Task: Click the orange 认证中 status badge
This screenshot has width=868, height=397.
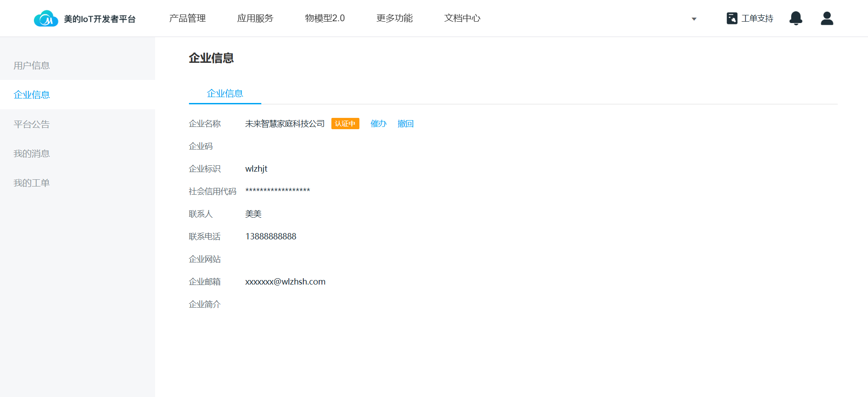Action: point(345,124)
